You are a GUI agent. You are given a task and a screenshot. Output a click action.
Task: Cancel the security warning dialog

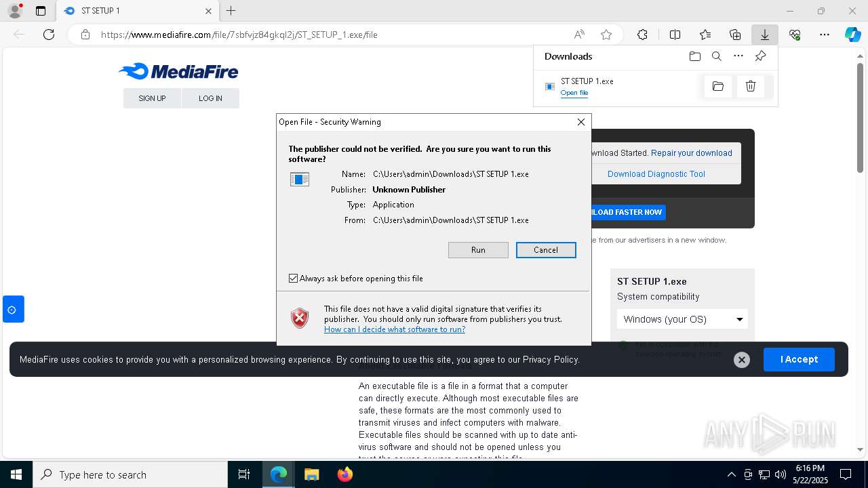pyautogui.click(x=546, y=250)
